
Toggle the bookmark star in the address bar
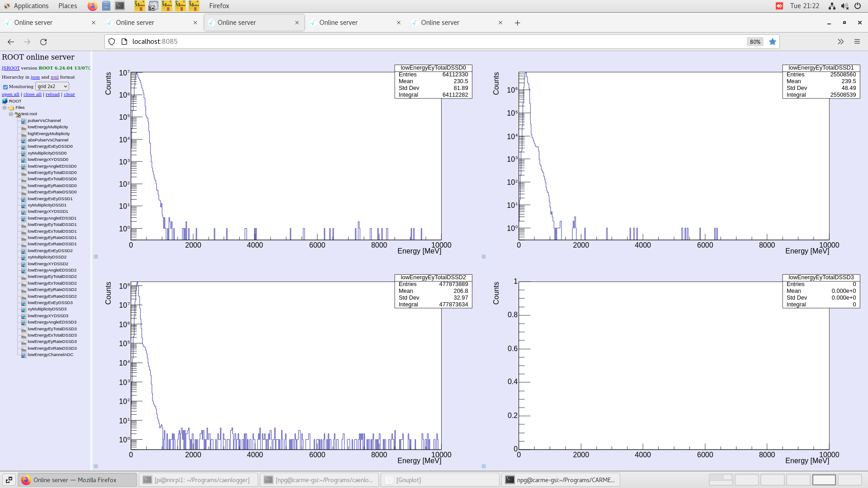coord(773,42)
